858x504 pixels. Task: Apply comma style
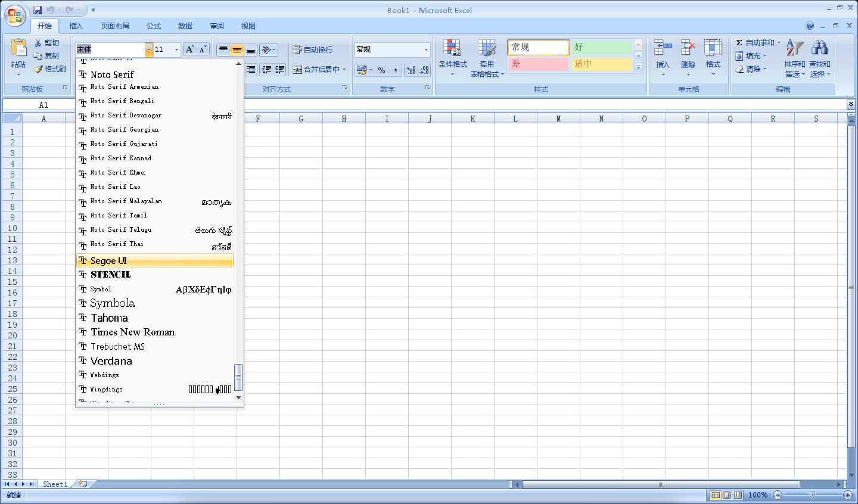(x=396, y=70)
